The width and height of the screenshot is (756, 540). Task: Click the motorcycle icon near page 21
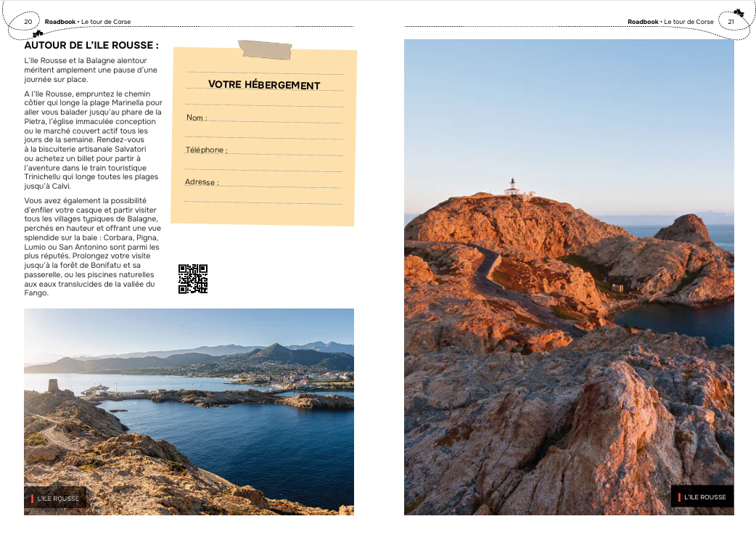(739, 12)
